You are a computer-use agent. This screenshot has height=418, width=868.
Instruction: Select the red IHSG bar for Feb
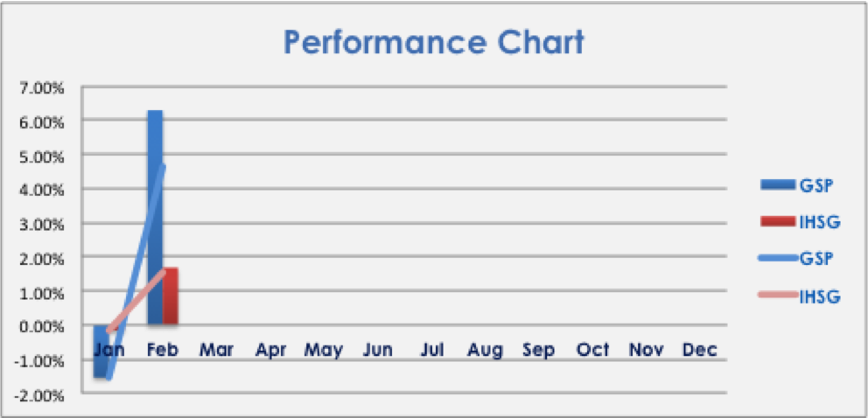tap(171, 296)
